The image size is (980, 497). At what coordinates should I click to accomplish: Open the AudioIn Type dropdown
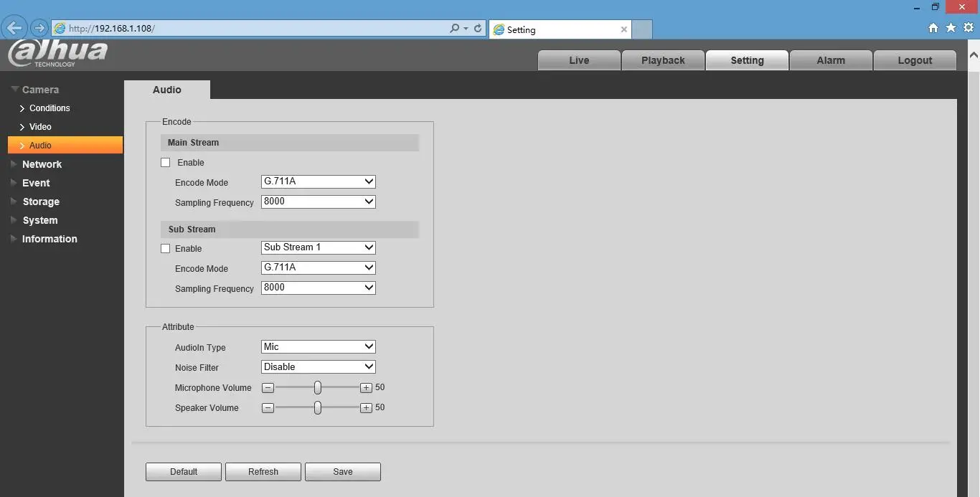319,346
